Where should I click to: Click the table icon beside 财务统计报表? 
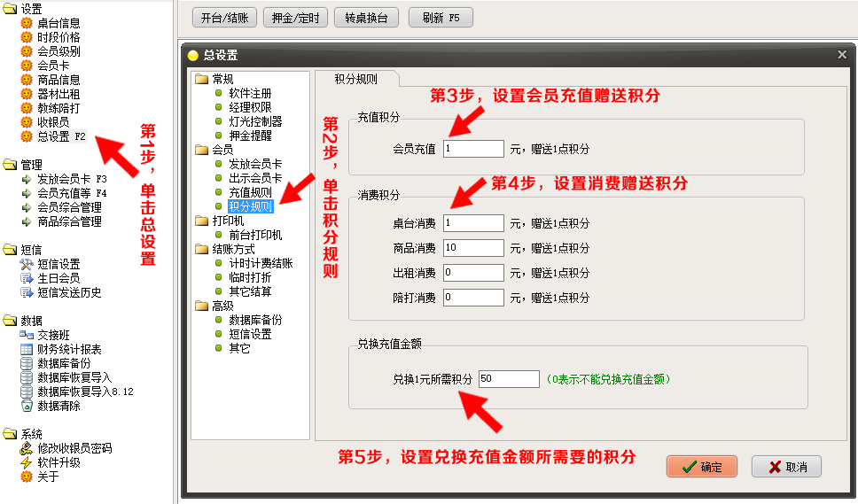point(27,349)
